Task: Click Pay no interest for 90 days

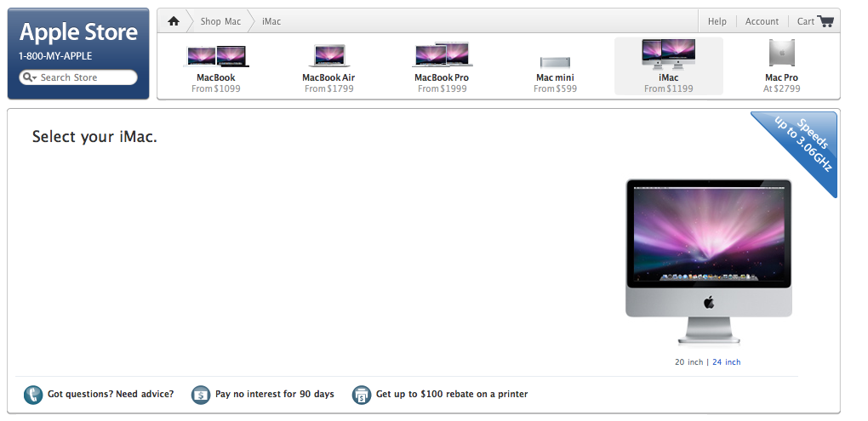Action: 275,394
